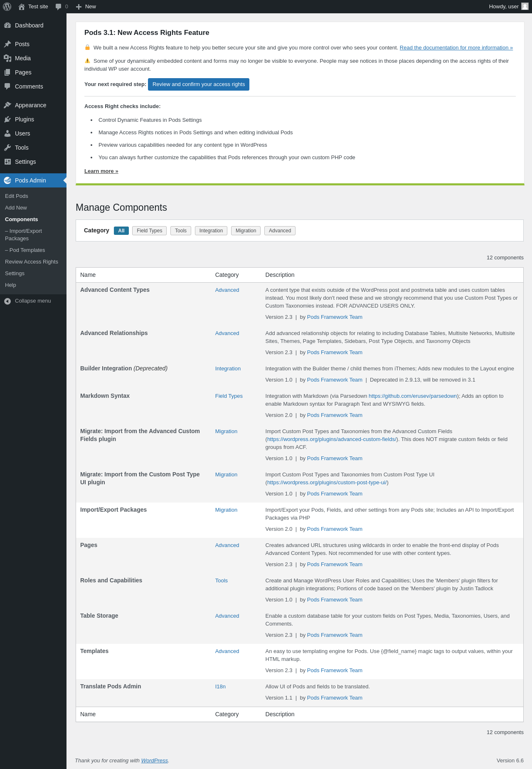Open Pod Templates submenu item
The image size is (532, 769).
(27, 250)
